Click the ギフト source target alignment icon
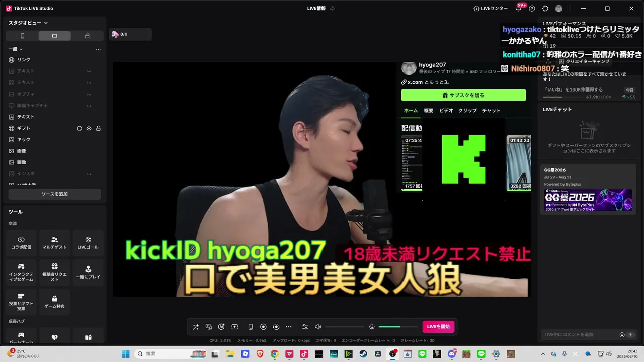The image size is (644, 362). point(79,128)
